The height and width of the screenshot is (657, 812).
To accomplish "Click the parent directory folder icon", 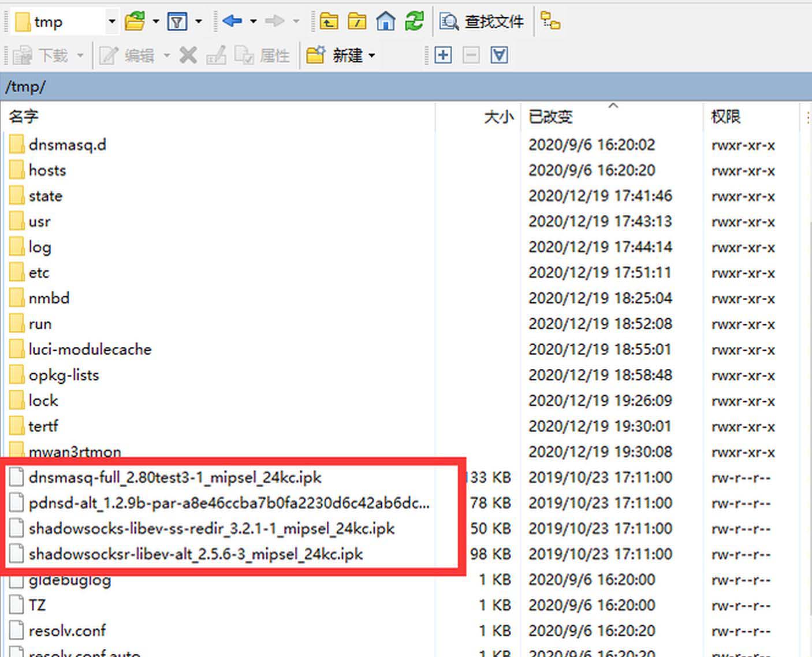I will coord(329,21).
